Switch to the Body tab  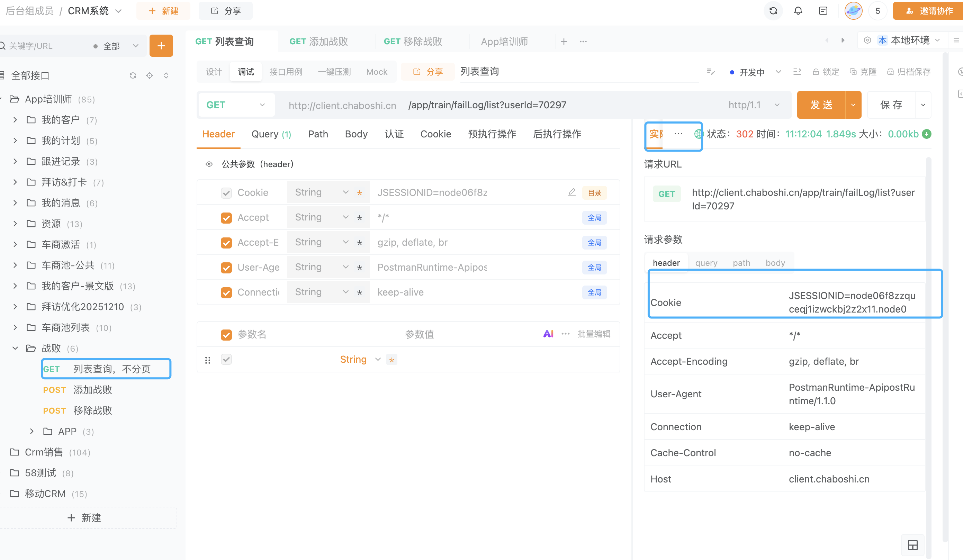356,134
